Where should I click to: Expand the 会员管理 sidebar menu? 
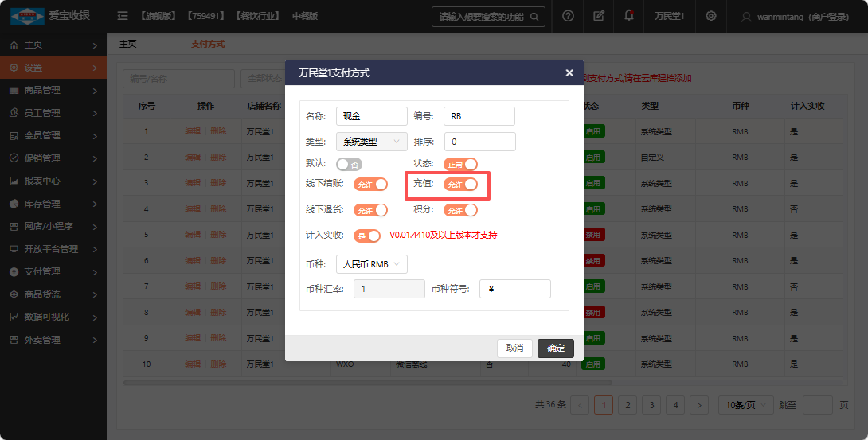(53, 135)
